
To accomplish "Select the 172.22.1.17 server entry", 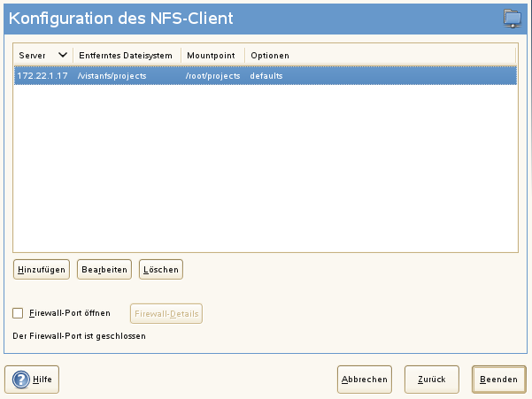I will pos(42,76).
